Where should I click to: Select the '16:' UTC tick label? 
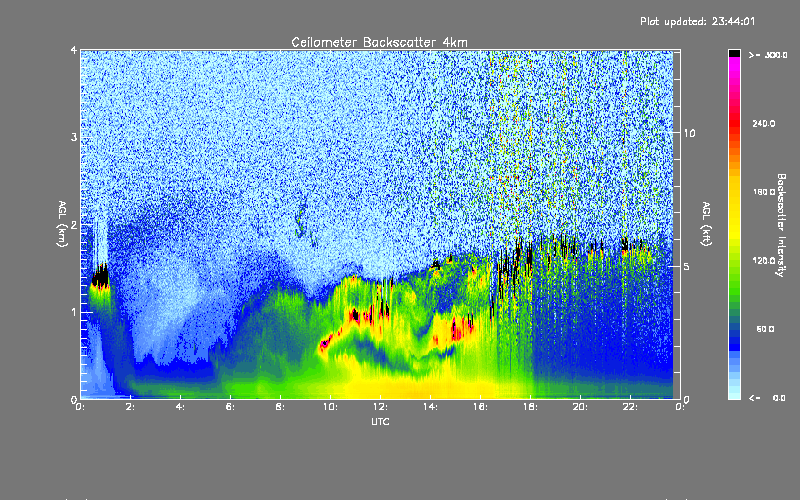click(480, 407)
